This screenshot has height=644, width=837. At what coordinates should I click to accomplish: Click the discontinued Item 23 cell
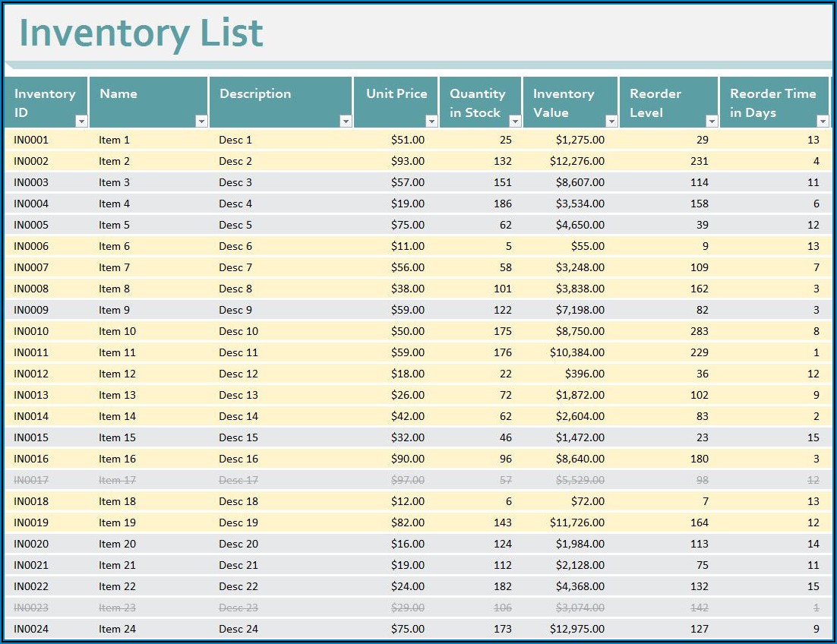[117, 608]
